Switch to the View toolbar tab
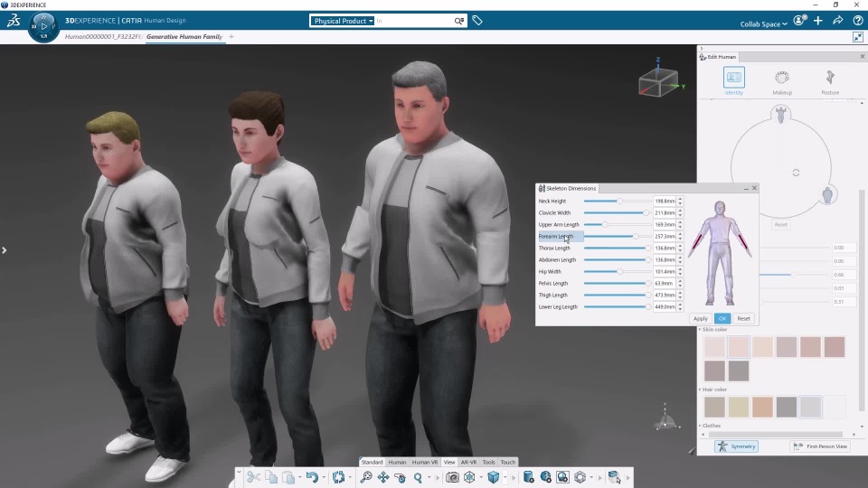The width and height of the screenshot is (868, 488). point(449,462)
